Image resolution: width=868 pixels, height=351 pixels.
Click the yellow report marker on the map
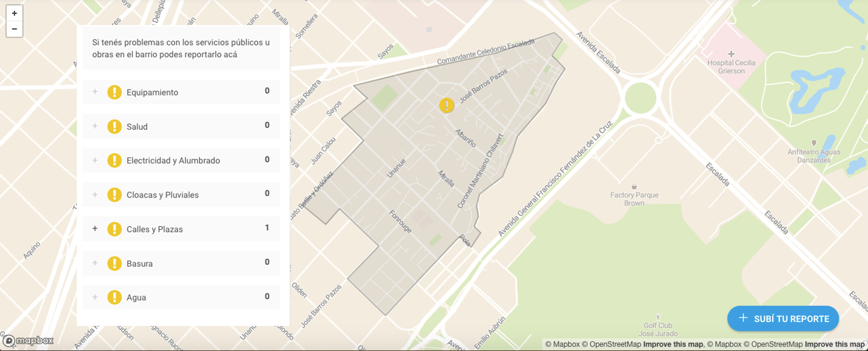(x=446, y=105)
